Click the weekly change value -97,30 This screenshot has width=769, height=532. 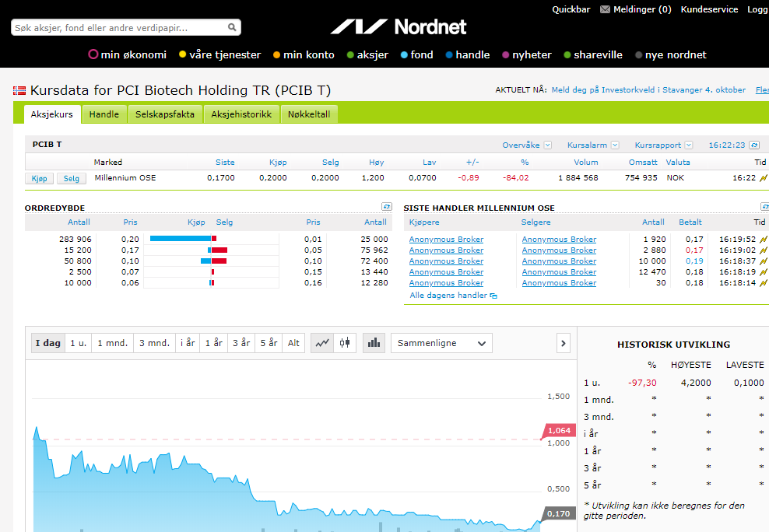642,383
